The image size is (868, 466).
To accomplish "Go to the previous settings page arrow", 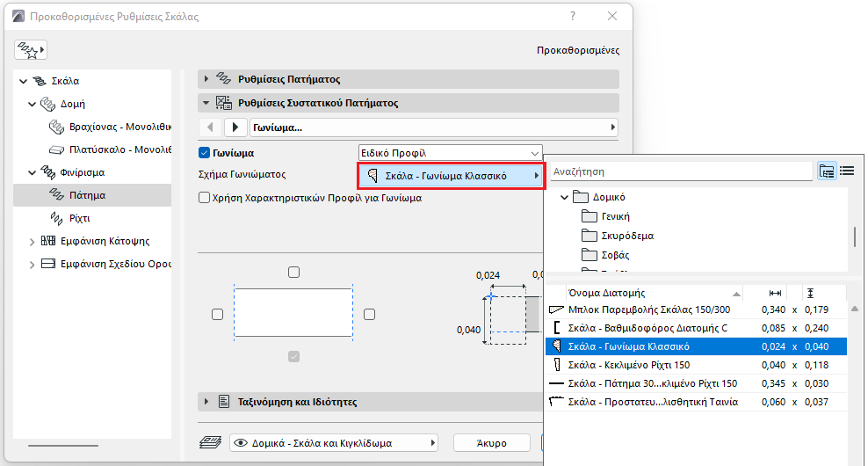I will pos(210,127).
